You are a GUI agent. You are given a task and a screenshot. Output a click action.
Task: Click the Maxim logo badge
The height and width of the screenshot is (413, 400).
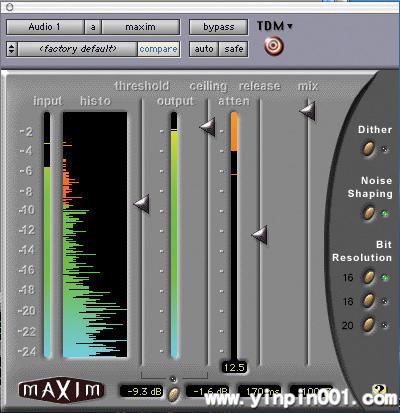click(x=61, y=390)
